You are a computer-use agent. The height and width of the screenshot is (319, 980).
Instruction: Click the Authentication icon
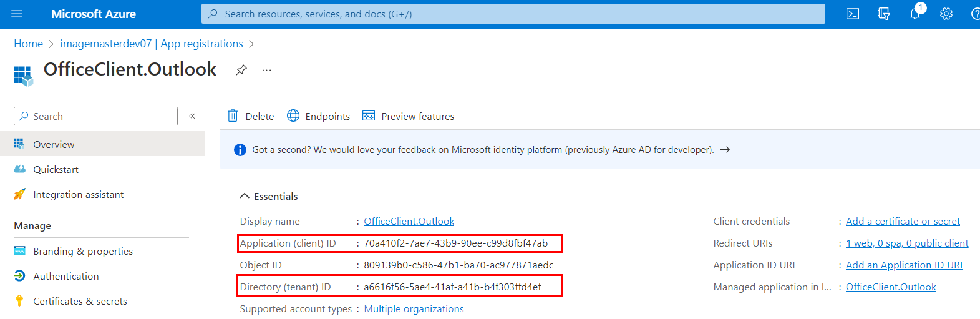[19, 276]
